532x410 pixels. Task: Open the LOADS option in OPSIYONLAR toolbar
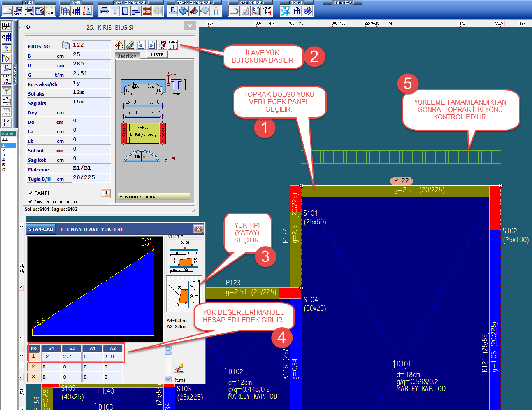point(267,11)
